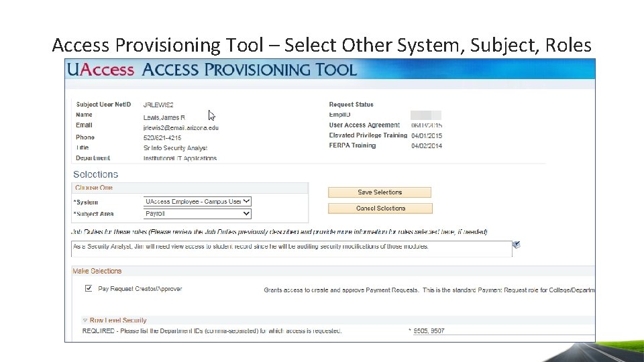Click the name Lewis,James R
The height and width of the screenshot is (362, 644).
click(x=164, y=117)
